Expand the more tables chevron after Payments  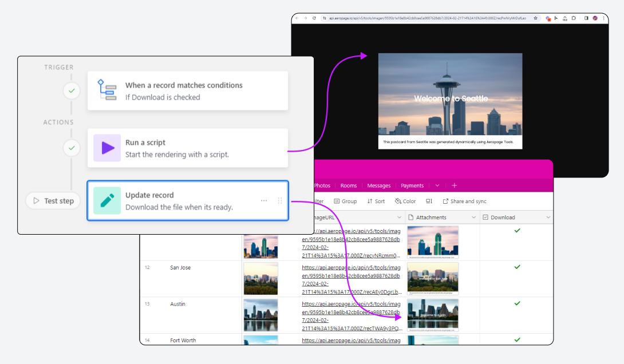[x=437, y=185]
